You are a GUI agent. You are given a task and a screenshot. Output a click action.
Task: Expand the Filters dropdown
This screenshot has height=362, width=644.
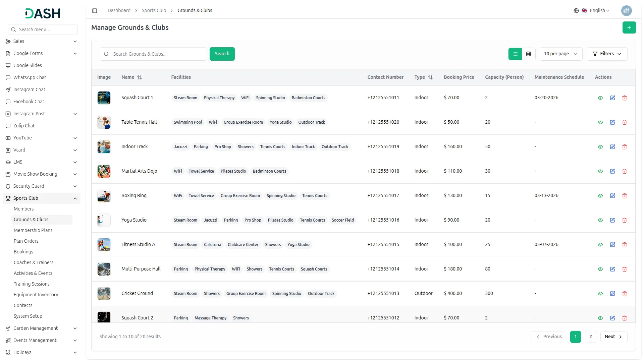pos(606,54)
